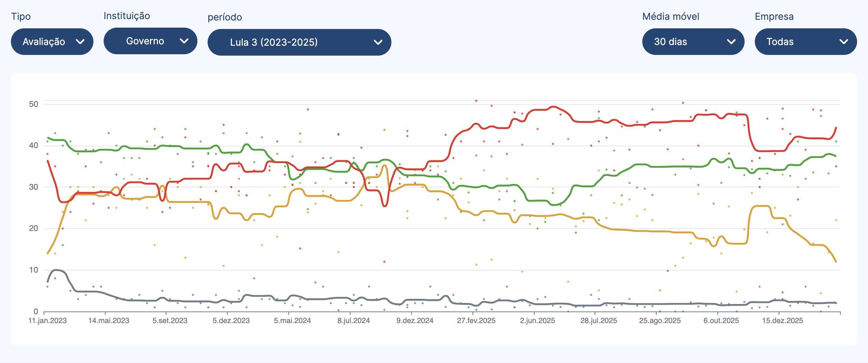Click the 8.jul.2024 date label
The image size is (868, 363).
(354, 321)
